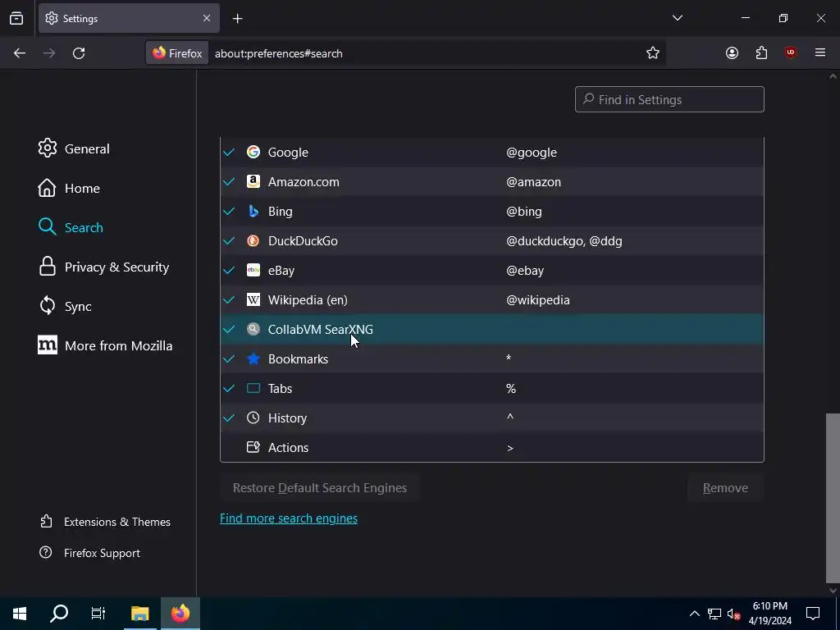Viewport: 840px width, 630px height.
Task: Expand the list all tabs chevron
Action: click(x=677, y=18)
